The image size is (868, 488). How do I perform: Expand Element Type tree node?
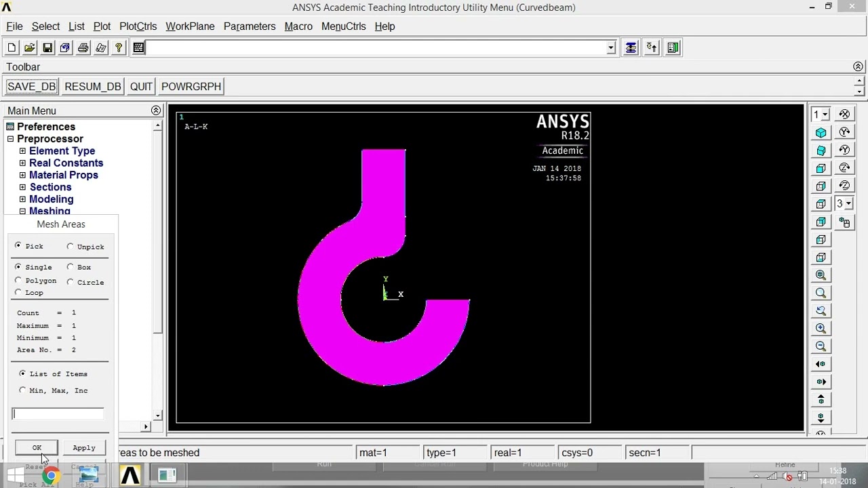[x=22, y=151]
